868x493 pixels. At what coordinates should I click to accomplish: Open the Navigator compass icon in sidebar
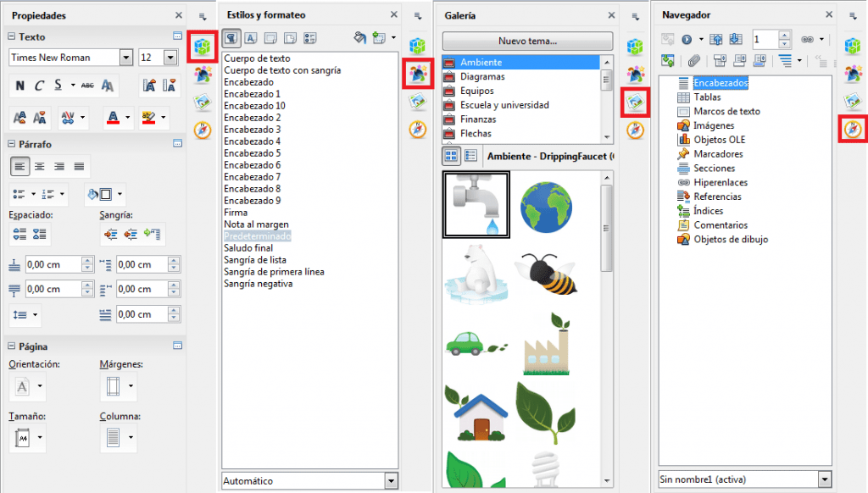(x=854, y=130)
